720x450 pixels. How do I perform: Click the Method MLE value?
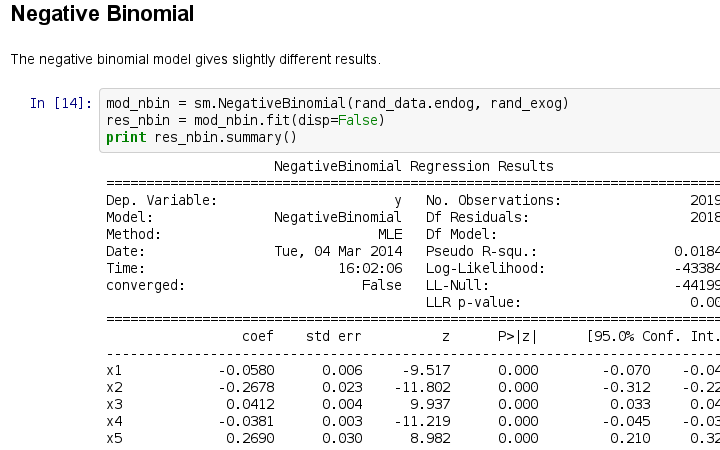[x=389, y=234]
